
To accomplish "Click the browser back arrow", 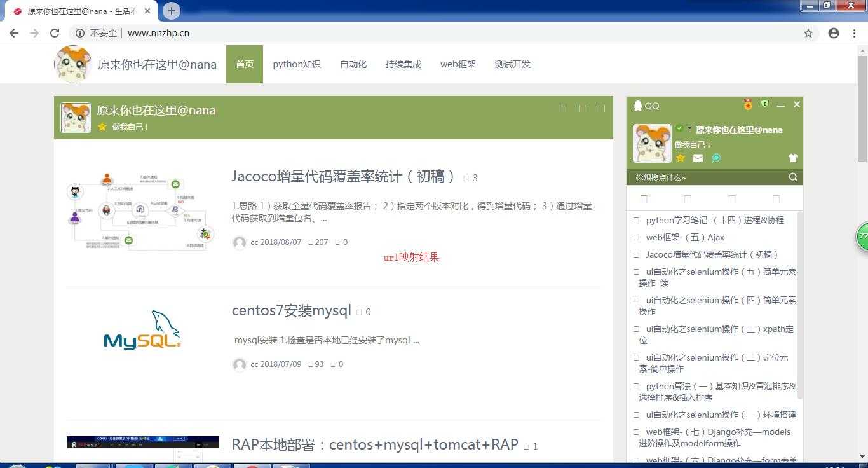I will click(x=14, y=33).
